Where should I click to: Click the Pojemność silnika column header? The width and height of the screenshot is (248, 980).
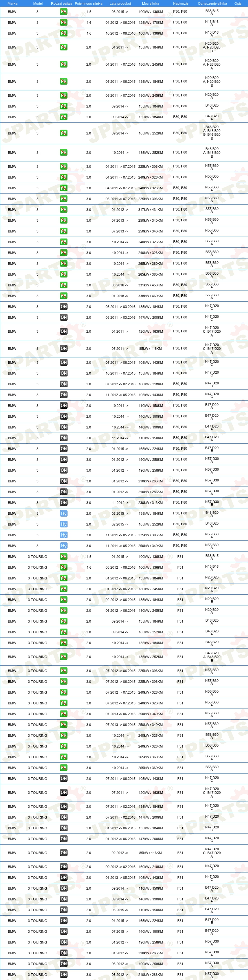(88, 3)
